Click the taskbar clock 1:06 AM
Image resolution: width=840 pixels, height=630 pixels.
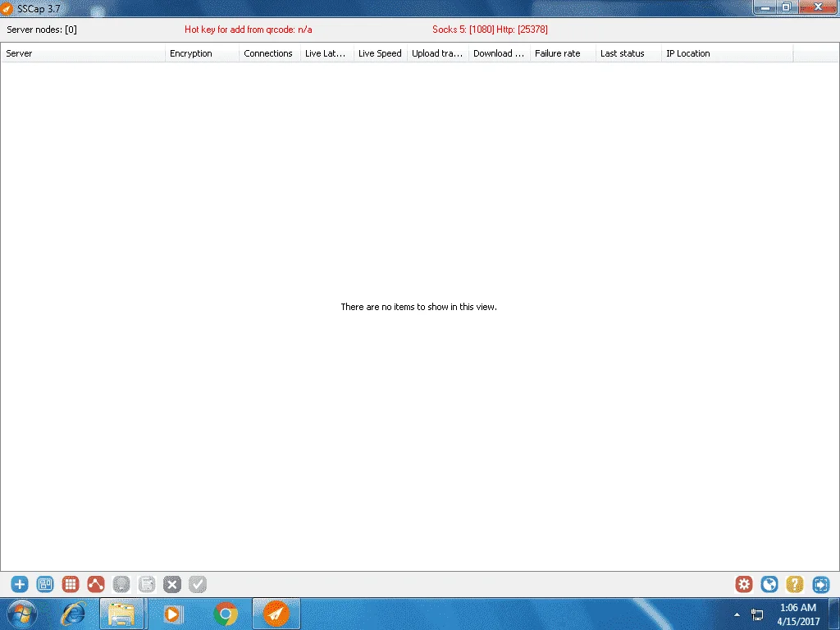pos(797,608)
